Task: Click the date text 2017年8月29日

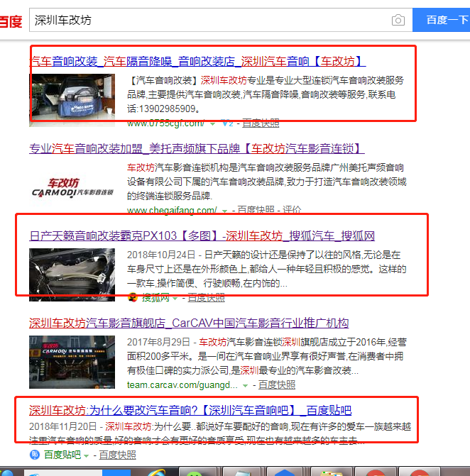Action: 158,342
